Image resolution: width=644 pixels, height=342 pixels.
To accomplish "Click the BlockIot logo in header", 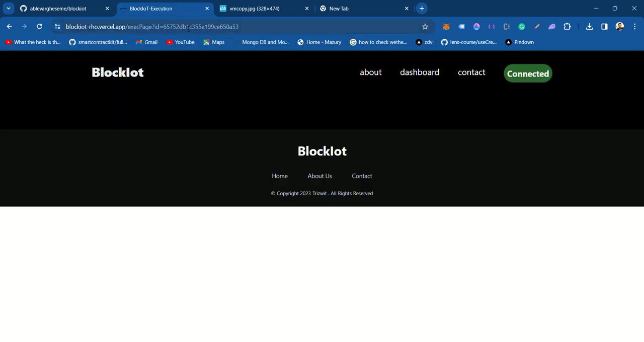I will (118, 72).
